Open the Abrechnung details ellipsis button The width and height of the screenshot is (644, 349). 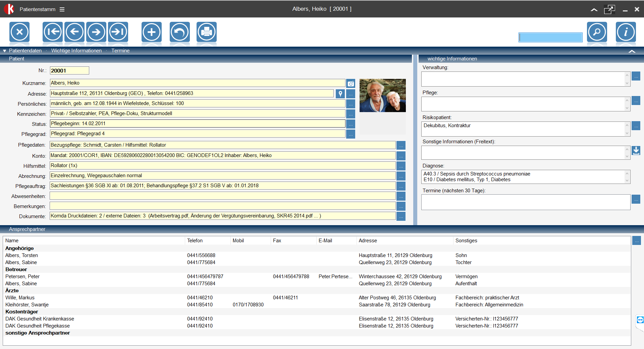point(401,176)
